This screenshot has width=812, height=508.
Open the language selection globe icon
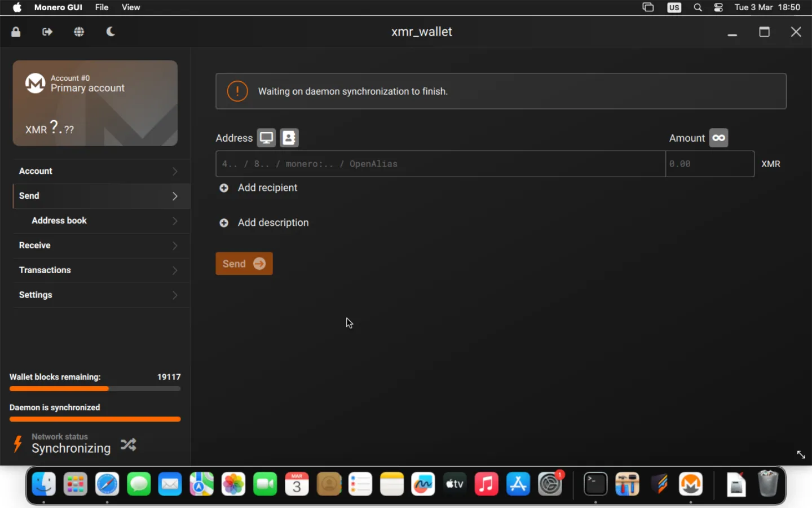click(79, 32)
